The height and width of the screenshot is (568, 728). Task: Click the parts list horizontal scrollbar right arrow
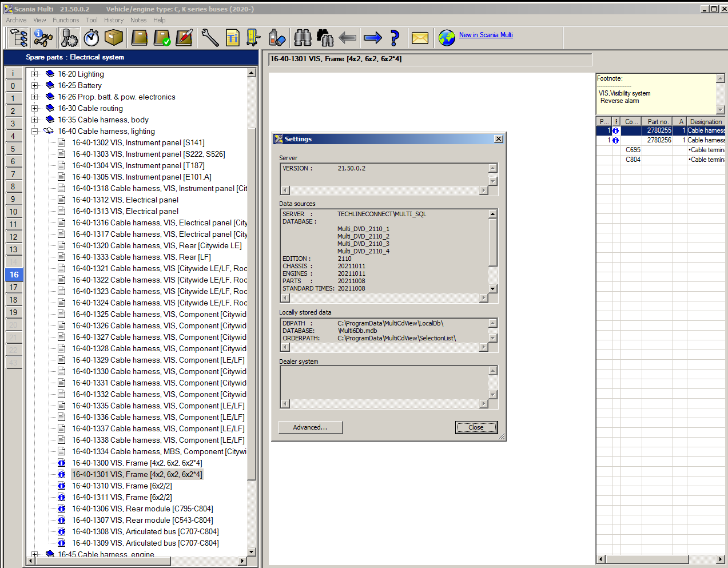pyautogui.click(x=720, y=559)
